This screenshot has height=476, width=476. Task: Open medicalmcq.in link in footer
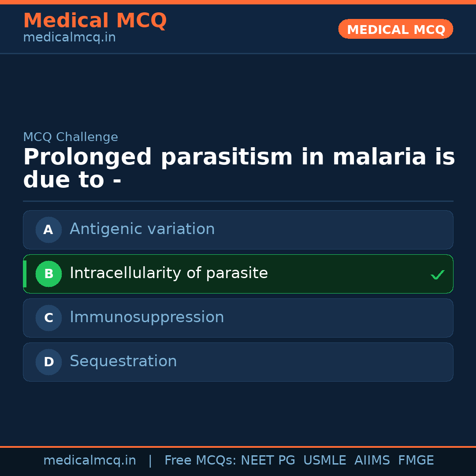[x=89, y=461]
